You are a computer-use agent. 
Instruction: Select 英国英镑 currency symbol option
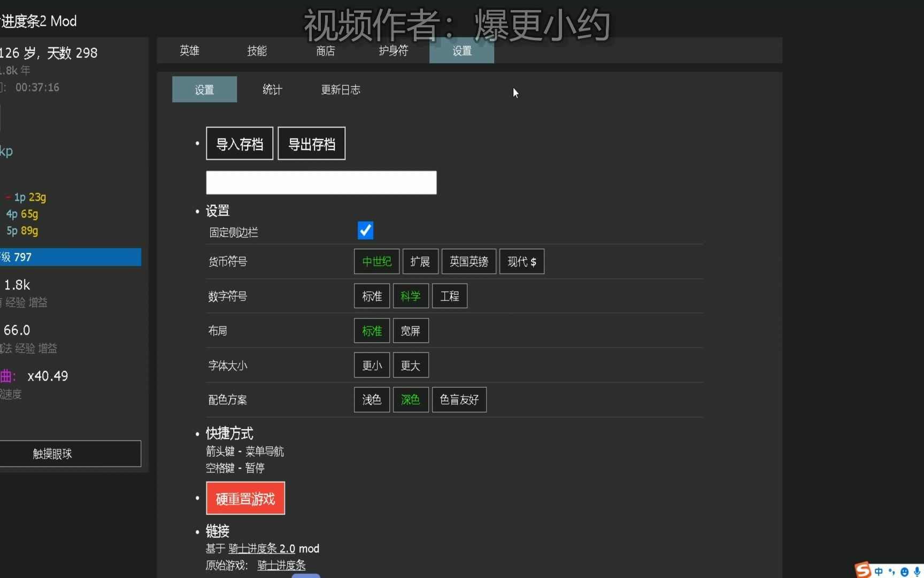pyautogui.click(x=469, y=262)
